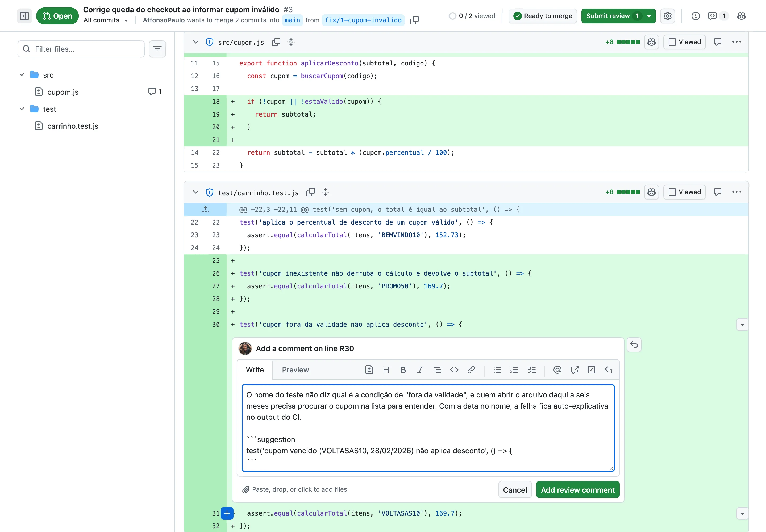
Task: Click the 0 / 2 viewed progress indicator
Action: coord(472,16)
